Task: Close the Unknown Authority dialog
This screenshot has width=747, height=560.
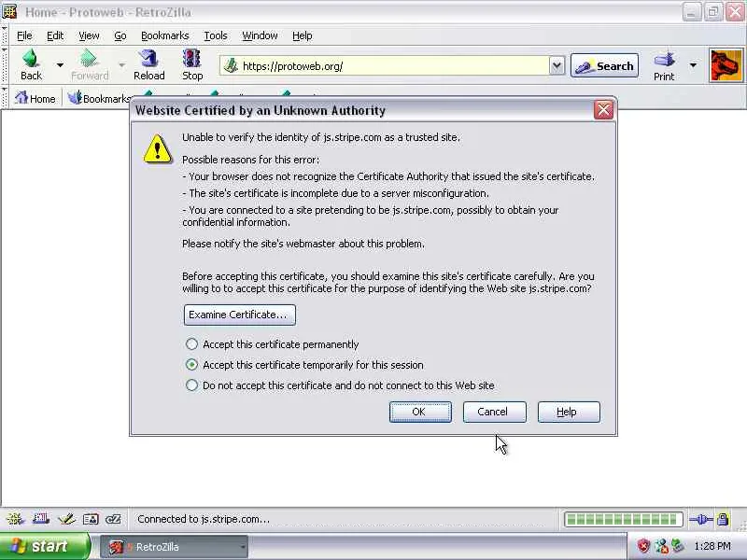Action: tap(603, 110)
